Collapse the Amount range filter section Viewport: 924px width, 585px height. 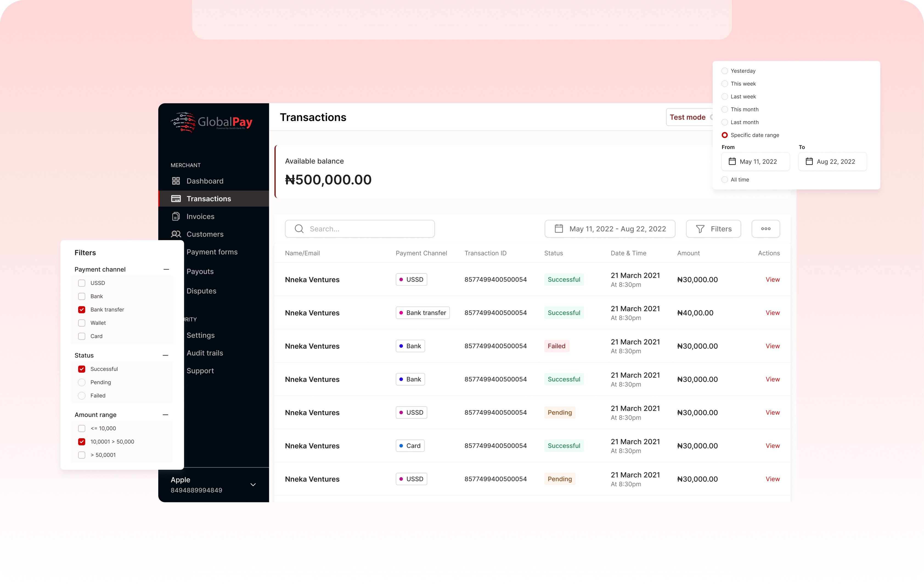(165, 415)
